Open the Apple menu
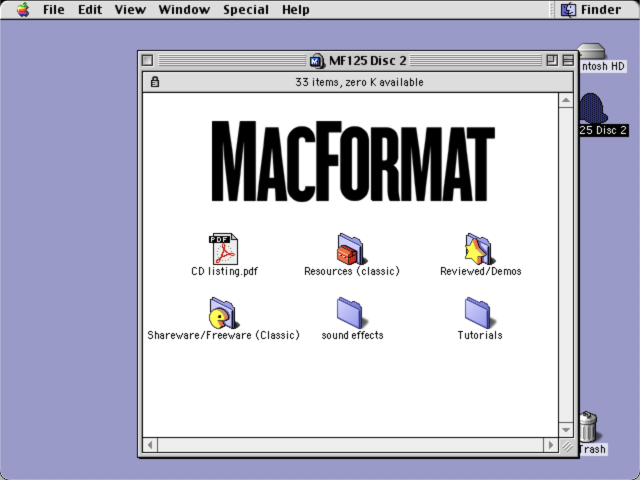The height and width of the screenshot is (480, 640). click(23, 9)
